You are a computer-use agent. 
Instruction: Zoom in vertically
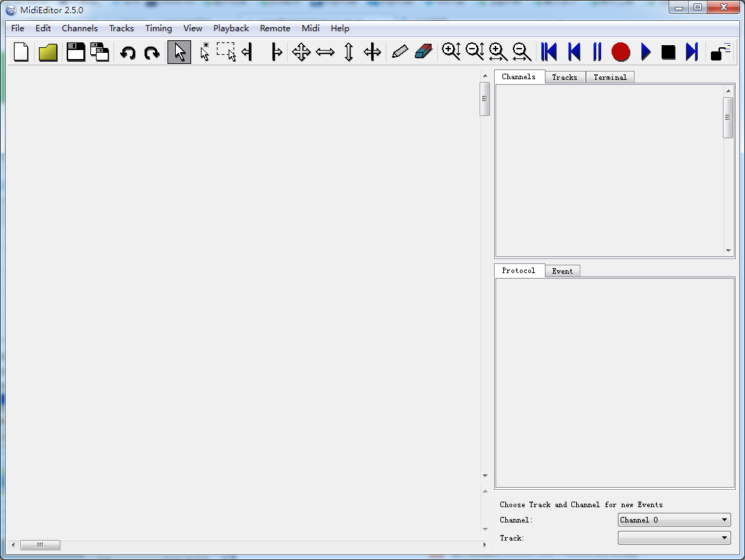point(451,51)
